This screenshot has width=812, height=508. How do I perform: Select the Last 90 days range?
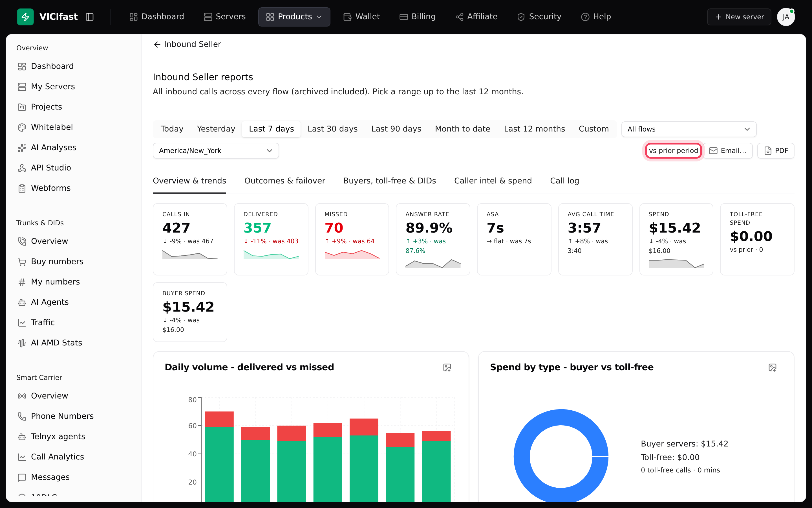(396, 129)
